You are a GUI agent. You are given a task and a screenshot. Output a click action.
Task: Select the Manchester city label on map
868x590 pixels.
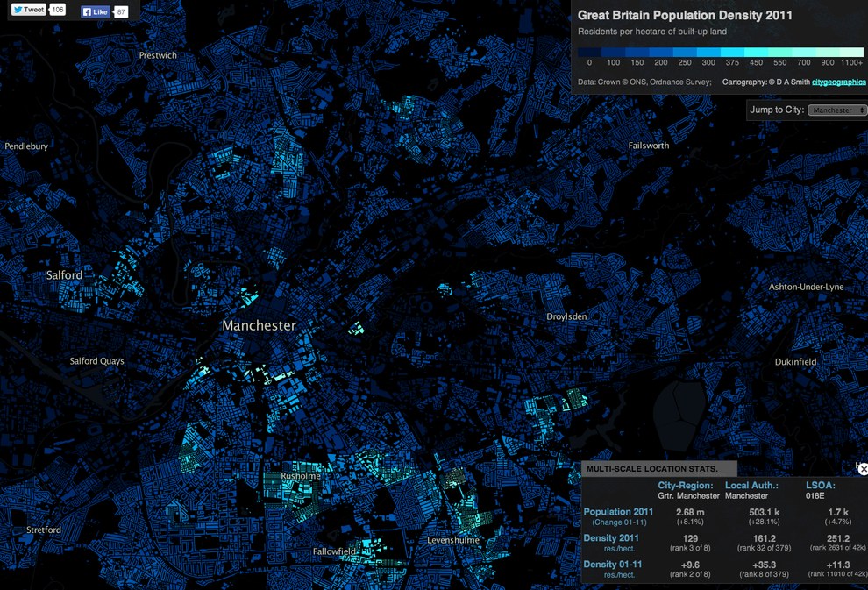tap(259, 325)
